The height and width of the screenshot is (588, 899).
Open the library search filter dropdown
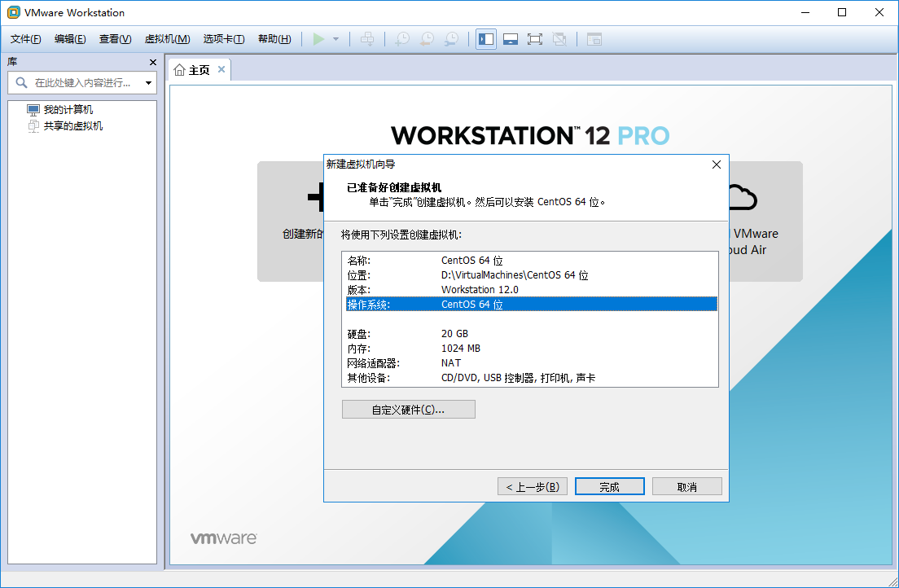(148, 83)
